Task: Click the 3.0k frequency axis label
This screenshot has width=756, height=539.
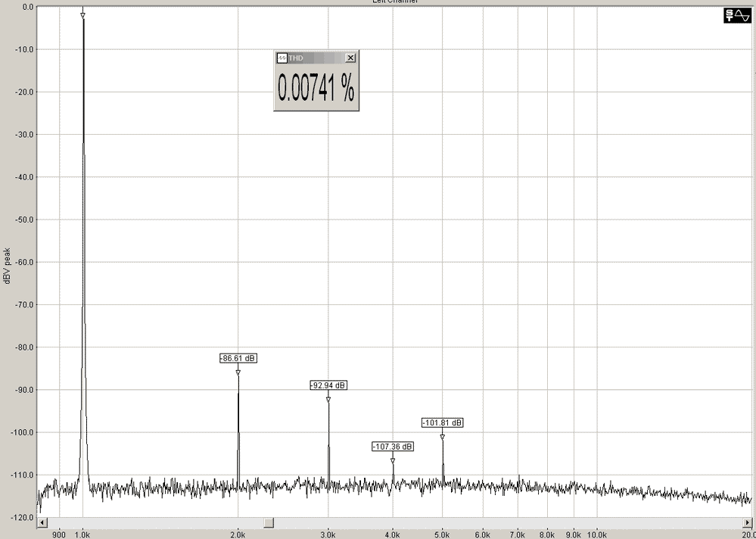Action: [x=328, y=534]
